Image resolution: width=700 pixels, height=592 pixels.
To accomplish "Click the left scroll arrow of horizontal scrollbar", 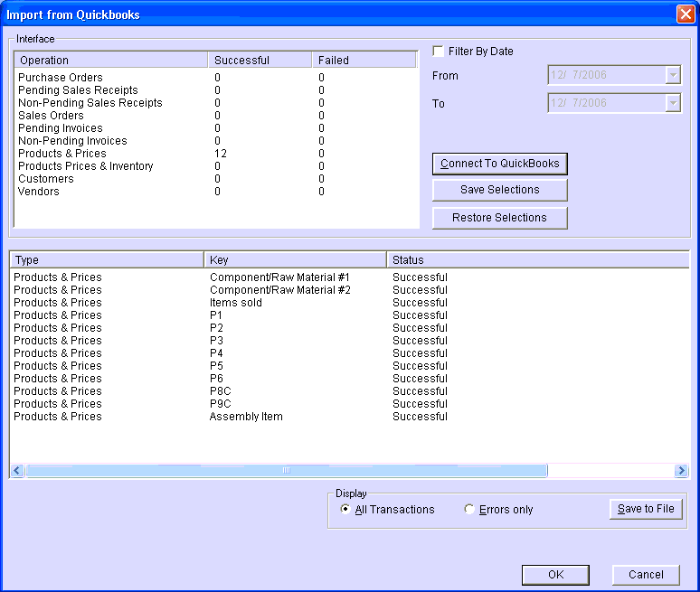I will pyautogui.click(x=17, y=470).
